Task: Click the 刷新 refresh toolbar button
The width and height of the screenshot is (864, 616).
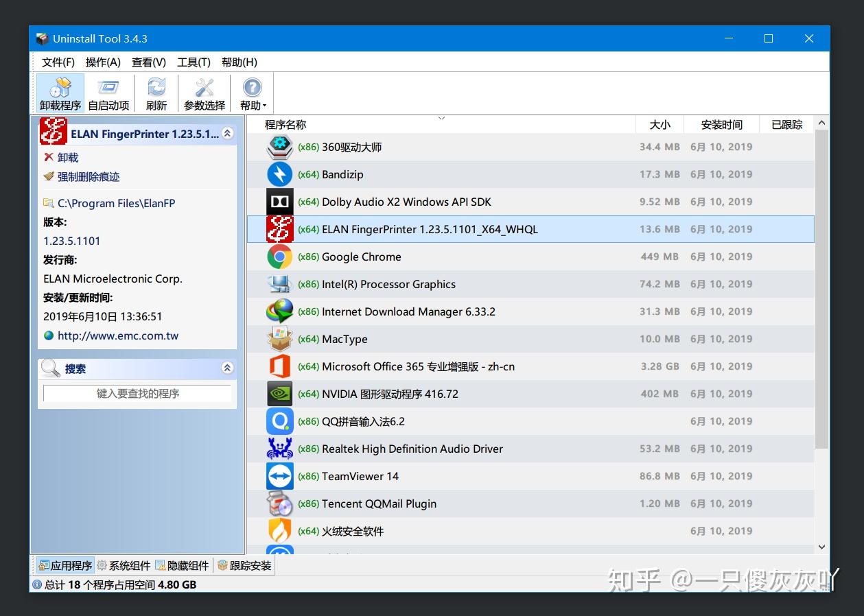Action: 156,93
